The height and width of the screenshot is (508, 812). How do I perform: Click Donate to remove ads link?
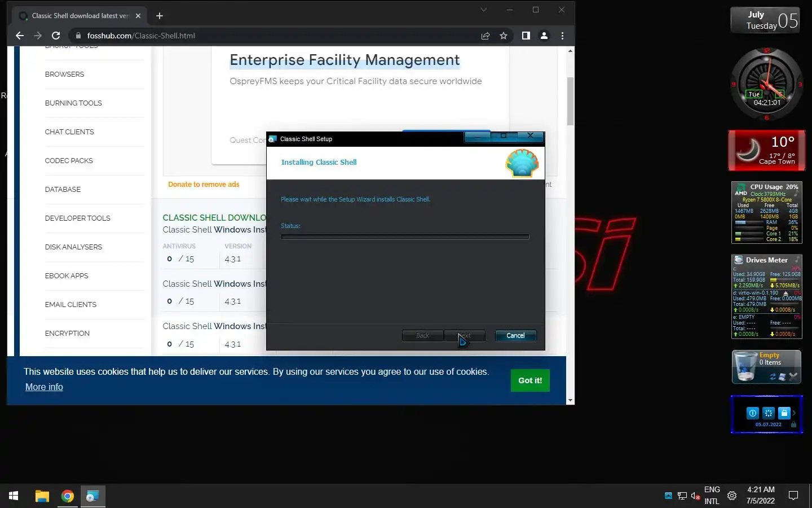[x=204, y=185]
